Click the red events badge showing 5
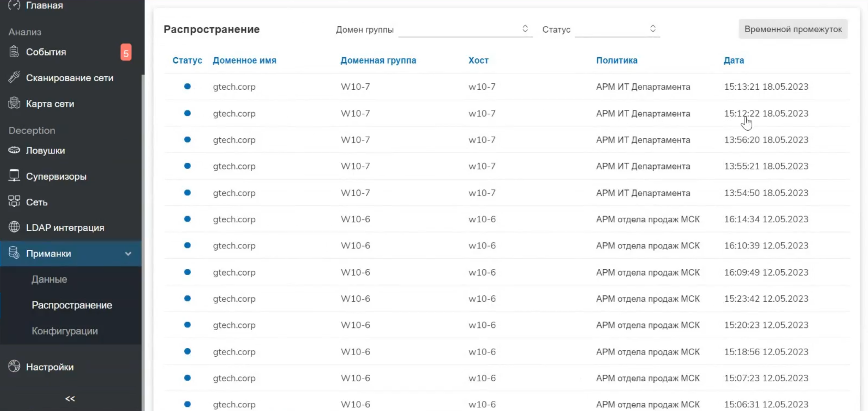 [126, 53]
